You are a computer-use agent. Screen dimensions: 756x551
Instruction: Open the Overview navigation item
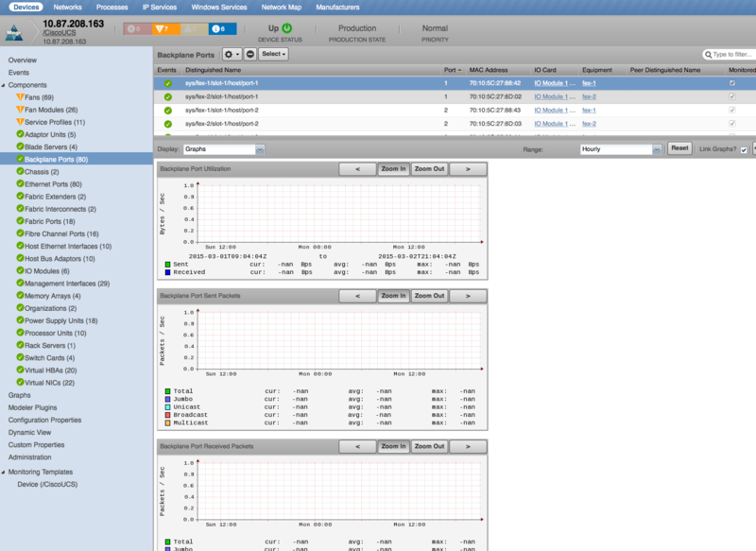(22, 60)
